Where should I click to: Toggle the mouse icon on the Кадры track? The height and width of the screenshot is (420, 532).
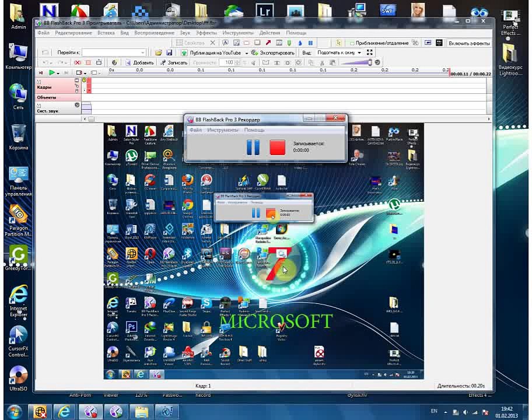point(76,91)
